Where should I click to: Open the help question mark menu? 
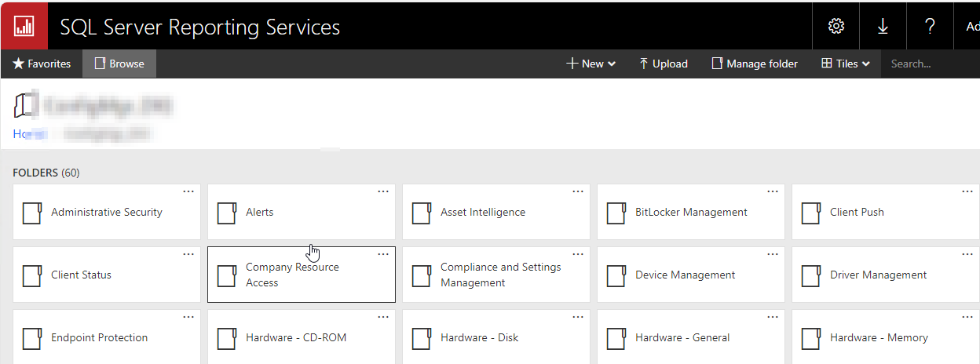coord(930,26)
